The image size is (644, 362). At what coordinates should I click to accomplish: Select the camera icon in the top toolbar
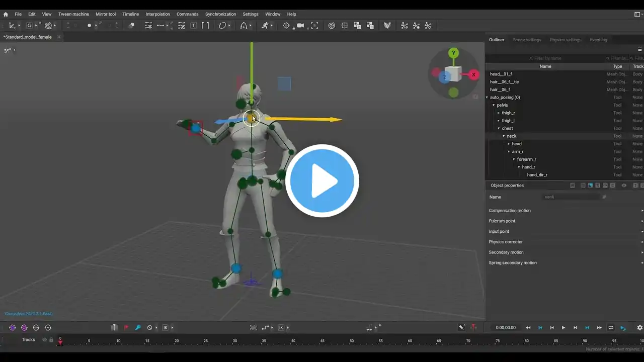tap(300, 26)
